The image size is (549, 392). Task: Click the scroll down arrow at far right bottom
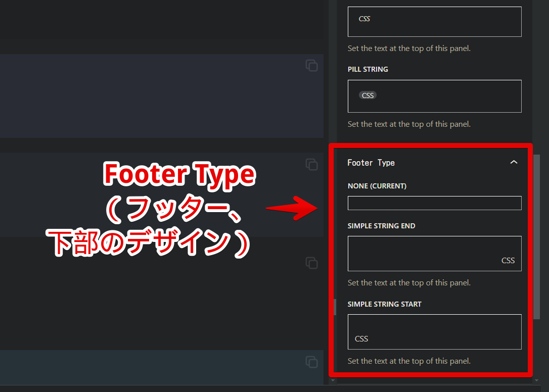pos(536,380)
